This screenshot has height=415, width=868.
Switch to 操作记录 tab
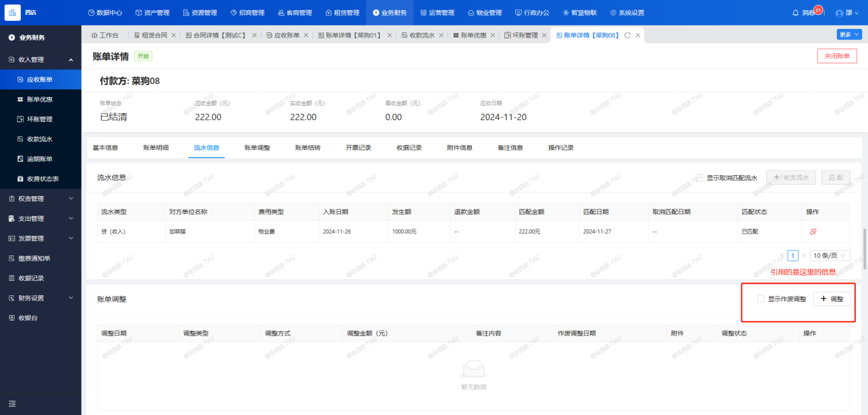pos(561,148)
